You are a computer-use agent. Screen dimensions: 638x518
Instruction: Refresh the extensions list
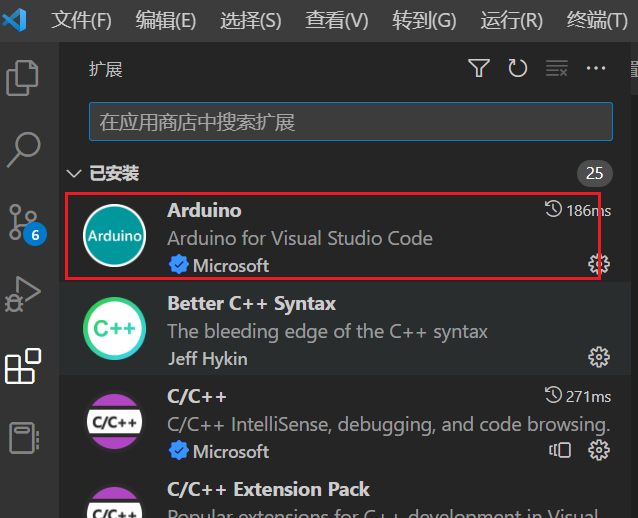518,68
